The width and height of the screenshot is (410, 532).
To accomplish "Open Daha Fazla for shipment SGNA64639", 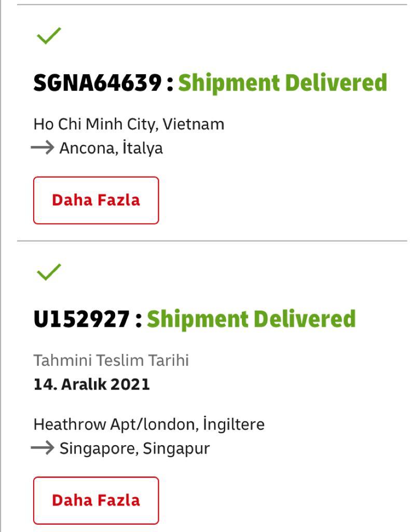I will (96, 200).
